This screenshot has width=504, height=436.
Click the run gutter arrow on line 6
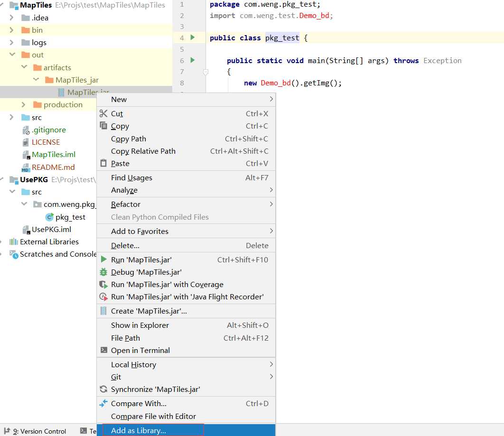coord(193,60)
